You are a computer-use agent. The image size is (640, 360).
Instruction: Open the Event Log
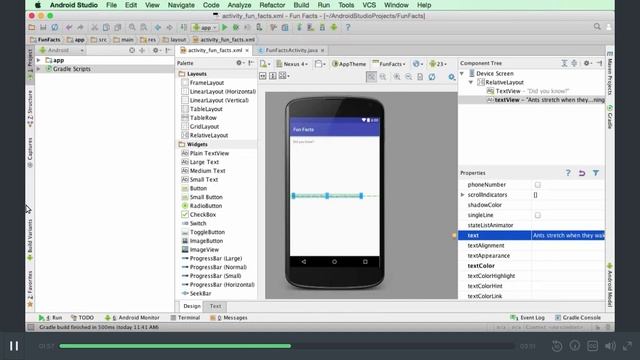tap(528, 318)
